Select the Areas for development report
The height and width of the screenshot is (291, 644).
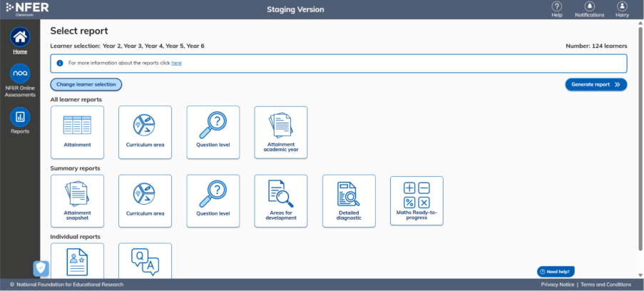point(281,201)
